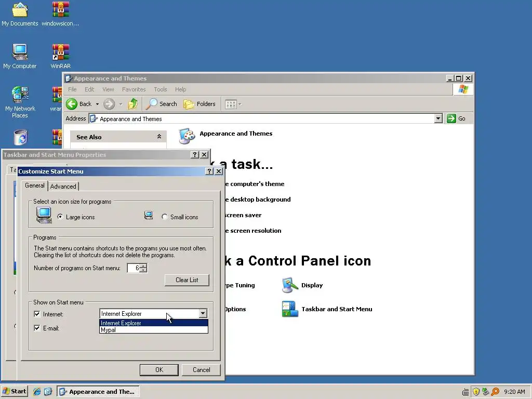
Task: Click the screen resolution task link
Action: pyautogui.click(x=253, y=231)
